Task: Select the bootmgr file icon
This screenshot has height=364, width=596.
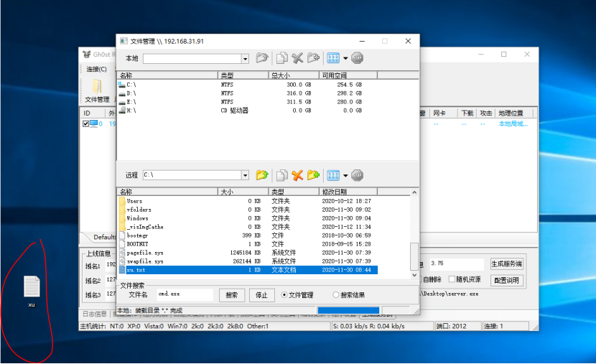Action: [x=122, y=235]
